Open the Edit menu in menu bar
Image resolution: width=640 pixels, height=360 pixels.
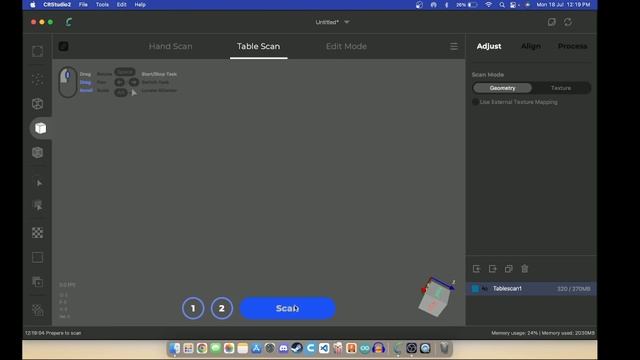121,4
